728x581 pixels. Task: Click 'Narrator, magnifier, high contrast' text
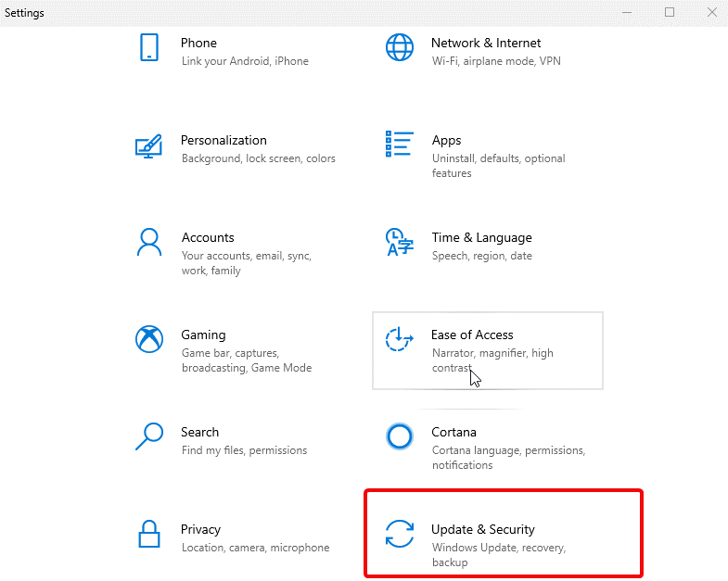pyautogui.click(x=492, y=360)
